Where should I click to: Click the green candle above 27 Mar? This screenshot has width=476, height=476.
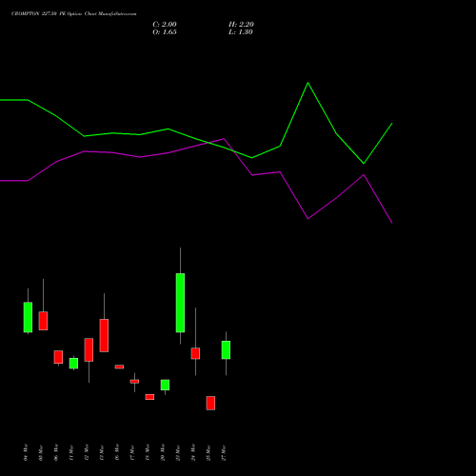pyautogui.click(x=226, y=350)
